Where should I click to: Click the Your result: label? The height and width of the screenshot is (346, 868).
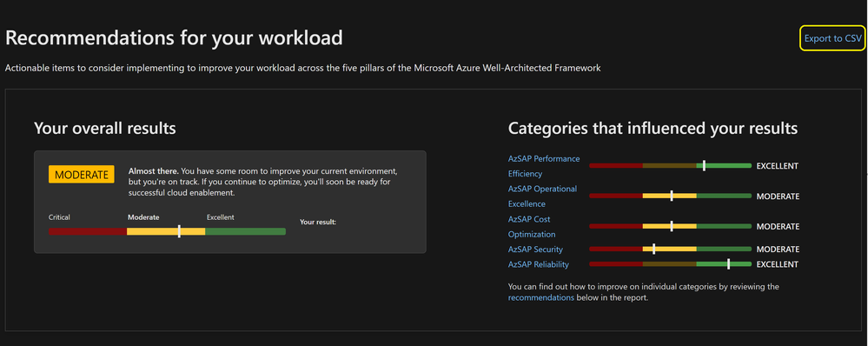click(318, 222)
